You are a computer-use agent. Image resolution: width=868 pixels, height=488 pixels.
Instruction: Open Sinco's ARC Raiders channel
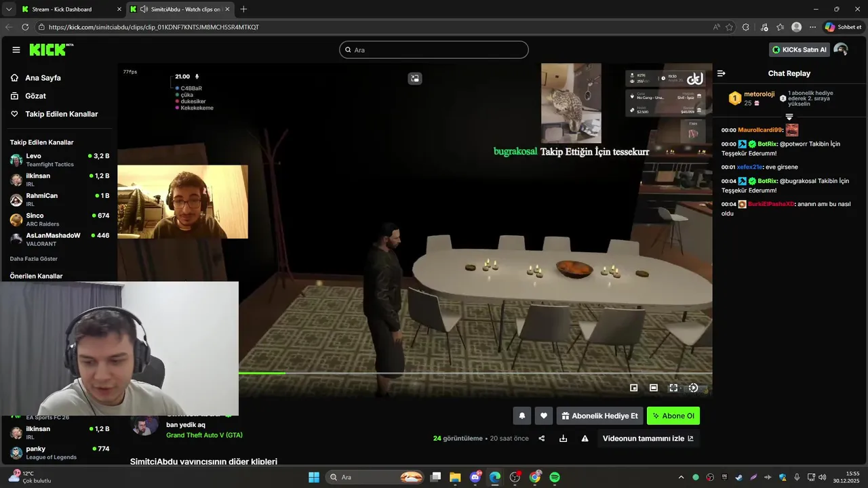coord(60,220)
